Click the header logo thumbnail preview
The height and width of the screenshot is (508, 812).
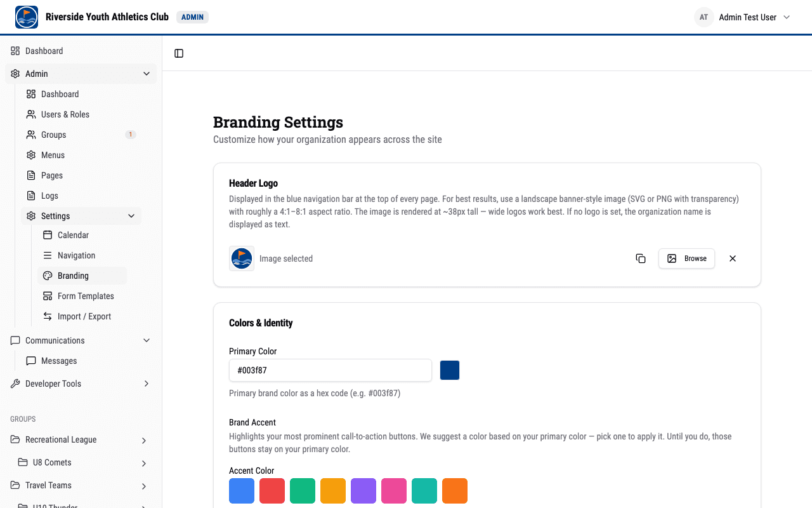pyautogui.click(x=242, y=258)
